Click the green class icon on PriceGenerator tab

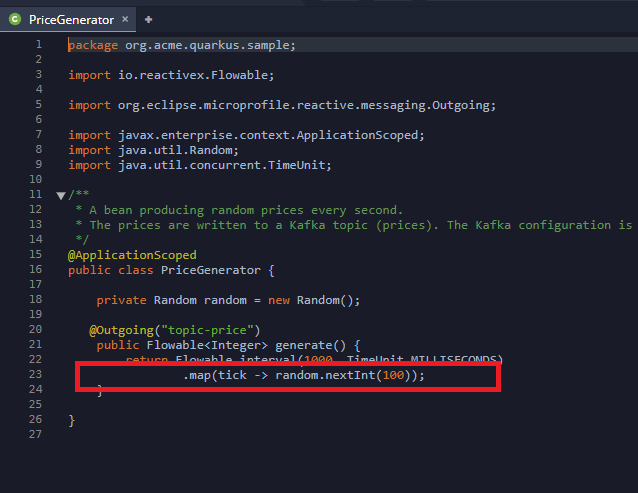(x=15, y=19)
